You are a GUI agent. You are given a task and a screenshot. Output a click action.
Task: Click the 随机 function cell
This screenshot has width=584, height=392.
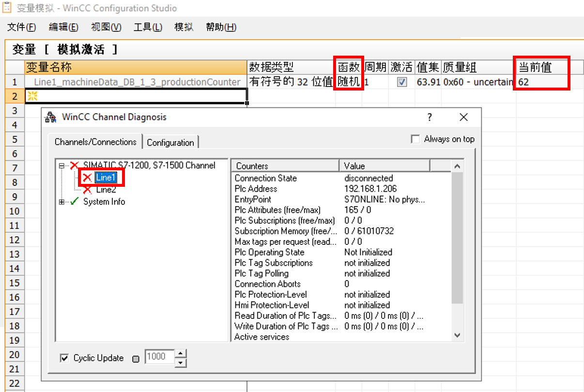pyautogui.click(x=349, y=82)
